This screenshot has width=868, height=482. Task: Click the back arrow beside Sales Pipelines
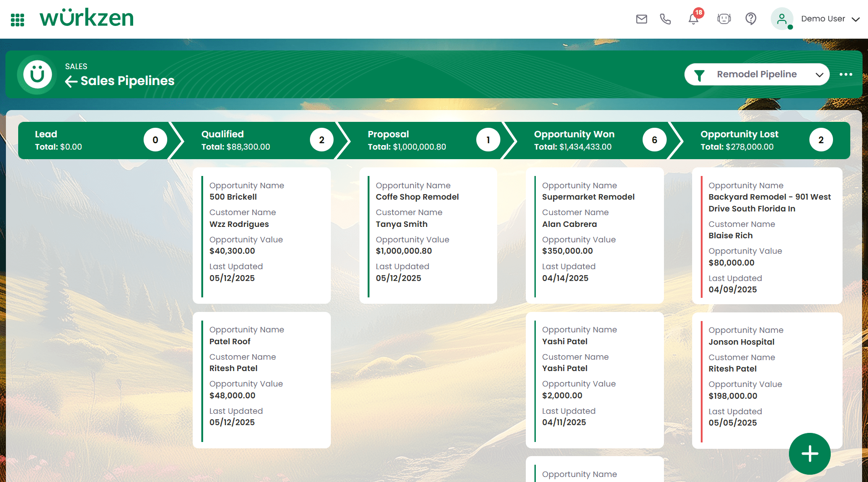71,81
